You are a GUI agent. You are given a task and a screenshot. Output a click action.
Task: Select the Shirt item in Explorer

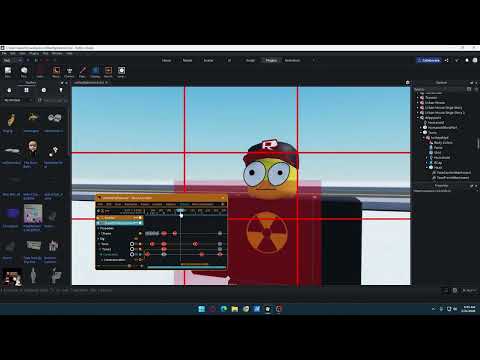[x=438, y=153]
